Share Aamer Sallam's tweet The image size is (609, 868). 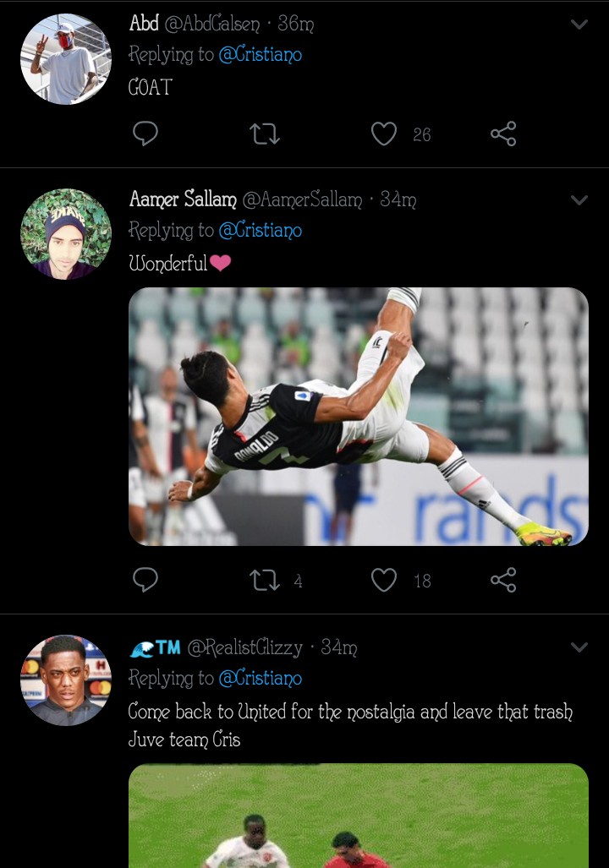(x=503, y=580)
